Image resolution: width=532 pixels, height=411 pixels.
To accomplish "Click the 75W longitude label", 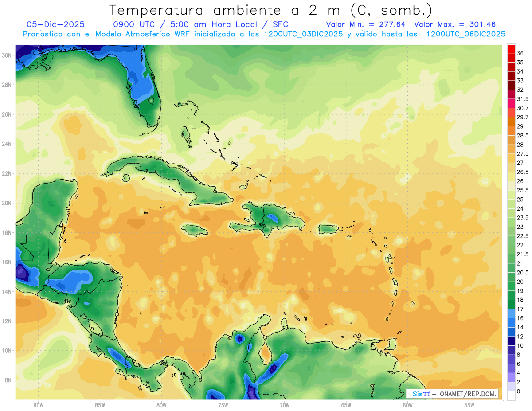I will tap(223, 405).
